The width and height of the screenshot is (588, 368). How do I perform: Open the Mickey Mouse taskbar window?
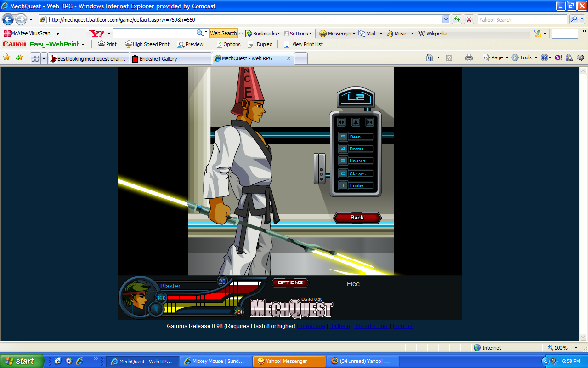[215, 361]
